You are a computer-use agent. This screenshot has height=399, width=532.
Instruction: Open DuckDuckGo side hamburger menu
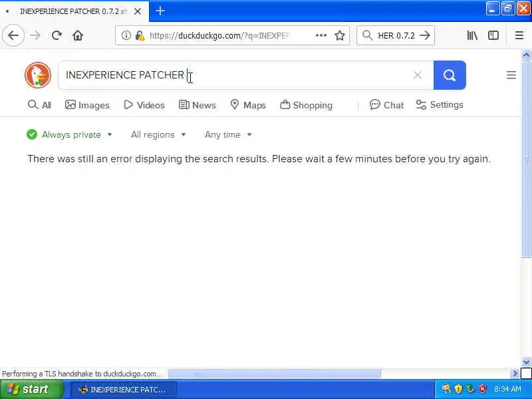511,75
